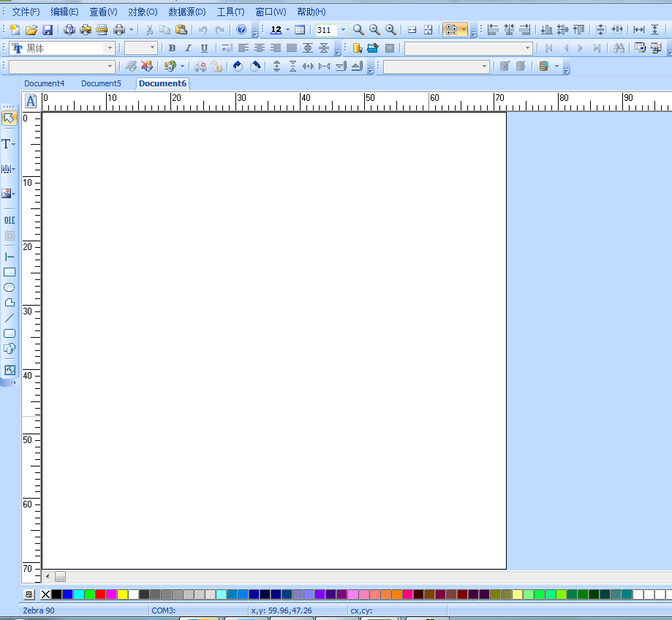The height and width of the screenshot is (620, 672).
Task: Switch to the Document5 tab
Action: coord(101,83)
